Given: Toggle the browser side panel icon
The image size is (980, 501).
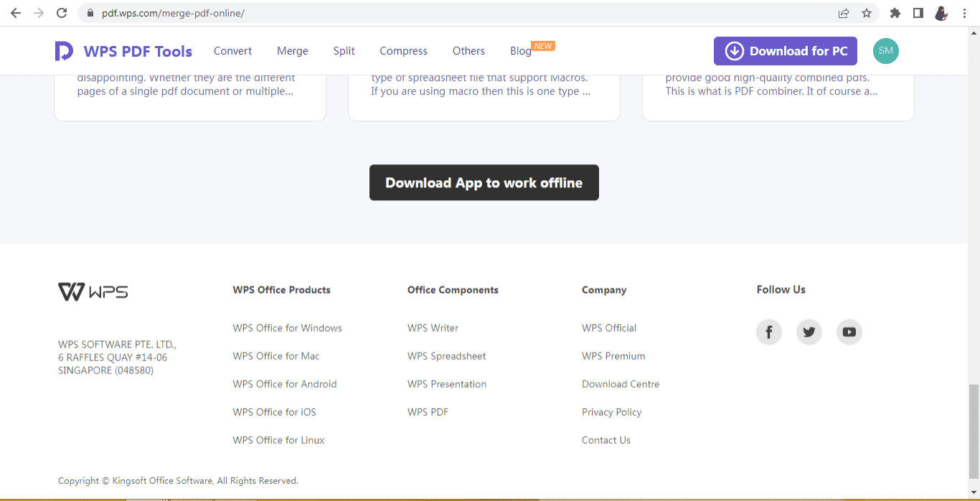Looking at the screenshot, I should (x=918, y=13).
